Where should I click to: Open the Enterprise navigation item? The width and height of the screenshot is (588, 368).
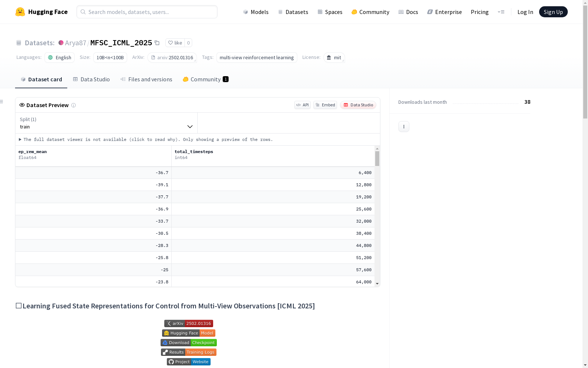click(445, 12)
